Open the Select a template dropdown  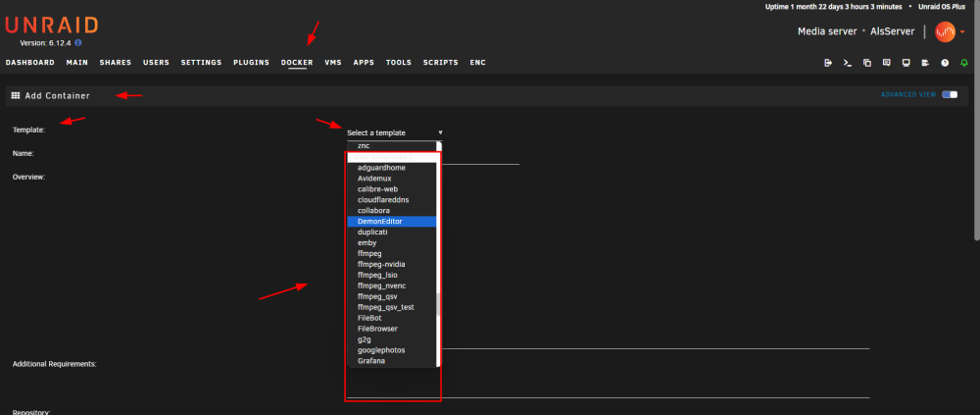tap(395, 132)
